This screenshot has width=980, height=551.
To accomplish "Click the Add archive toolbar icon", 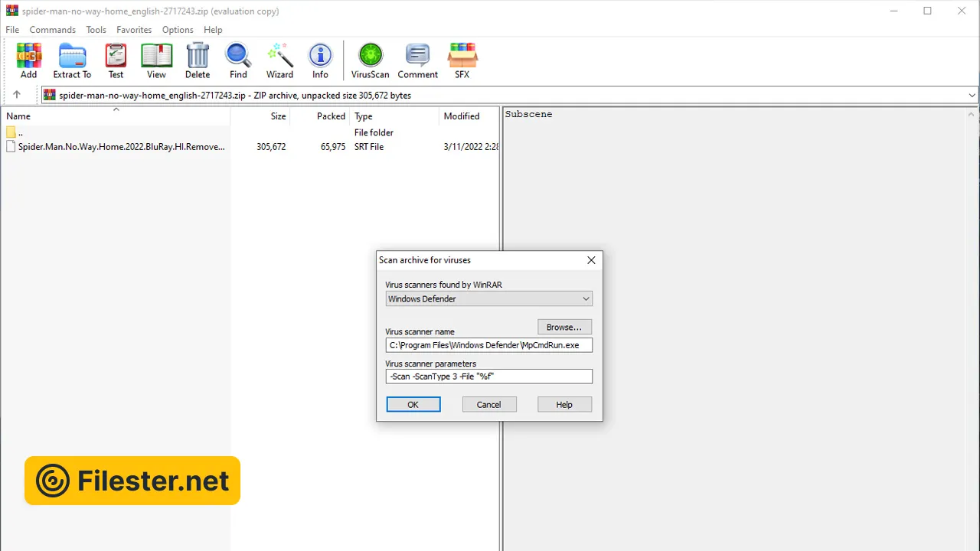I will pyautogui.click(x=28, y=60).
